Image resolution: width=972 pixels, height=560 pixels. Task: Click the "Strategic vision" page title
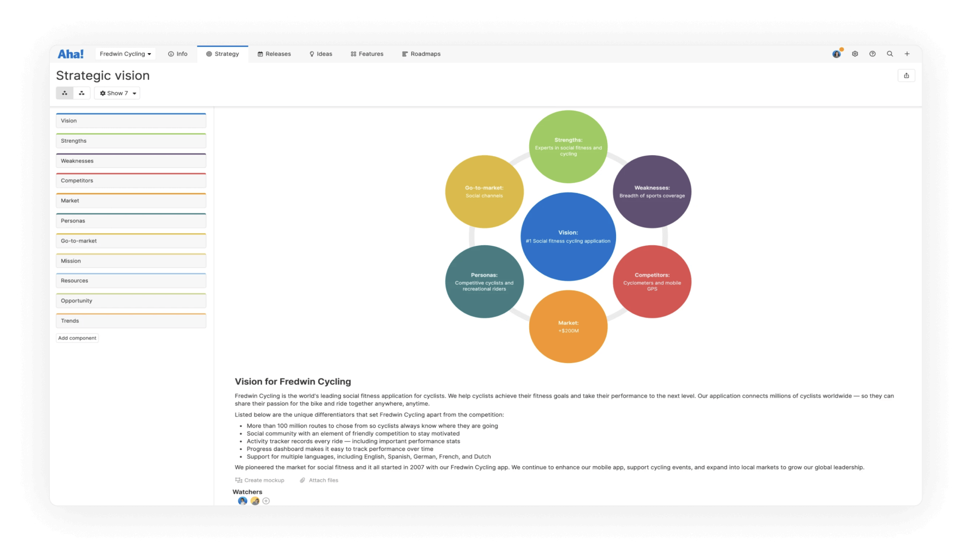103,75
